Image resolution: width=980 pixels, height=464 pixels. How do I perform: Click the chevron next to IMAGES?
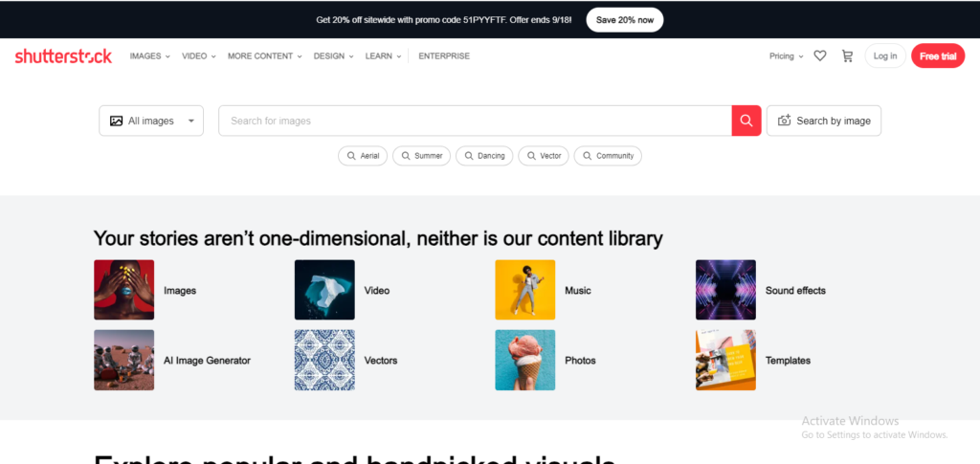(167, 56)
